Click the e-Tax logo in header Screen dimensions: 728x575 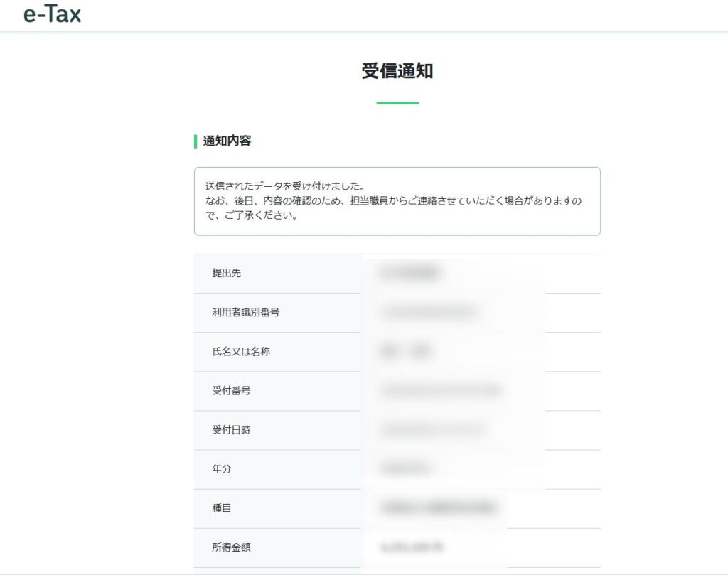(x=52, y=14)
